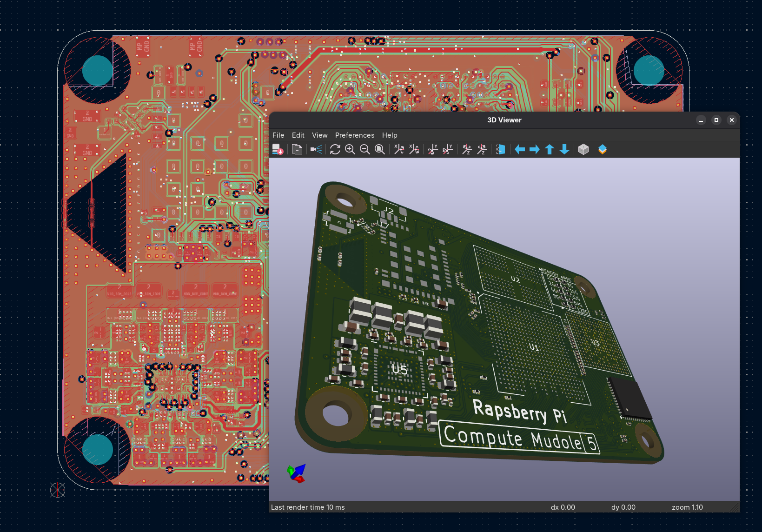Open the File menu
Viewport: 762px width, 532px height.
278,135
